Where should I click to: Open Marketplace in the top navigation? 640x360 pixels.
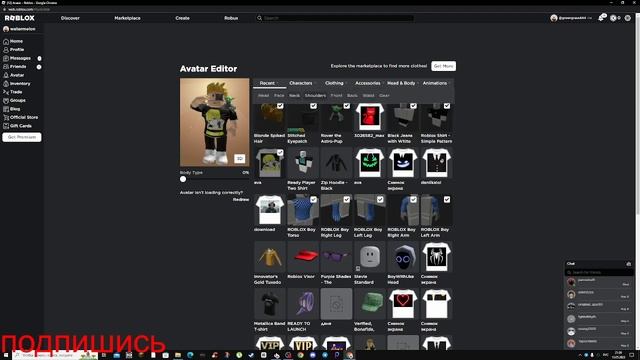pyautogui.click(x=127, y=18)
